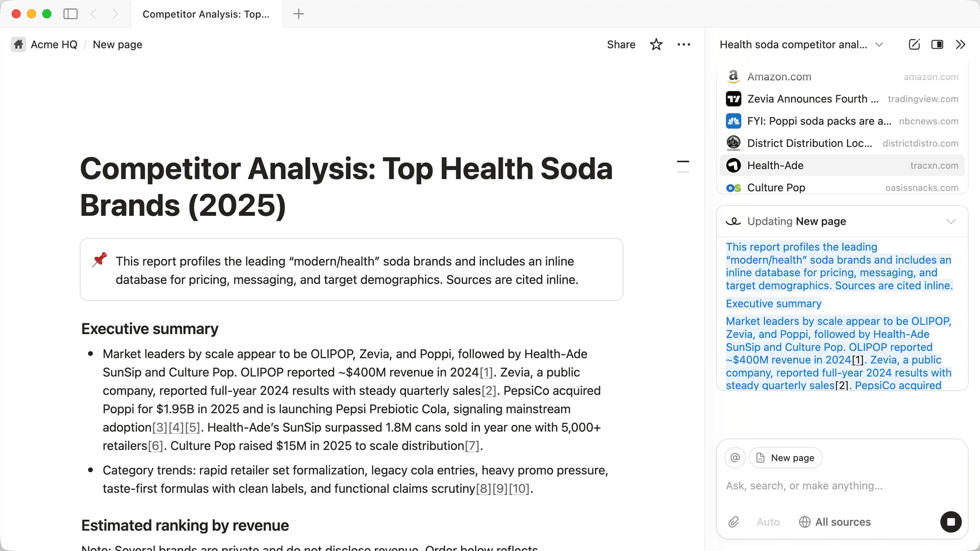Select the Competitor Analysis browser tab

(206, 14)
